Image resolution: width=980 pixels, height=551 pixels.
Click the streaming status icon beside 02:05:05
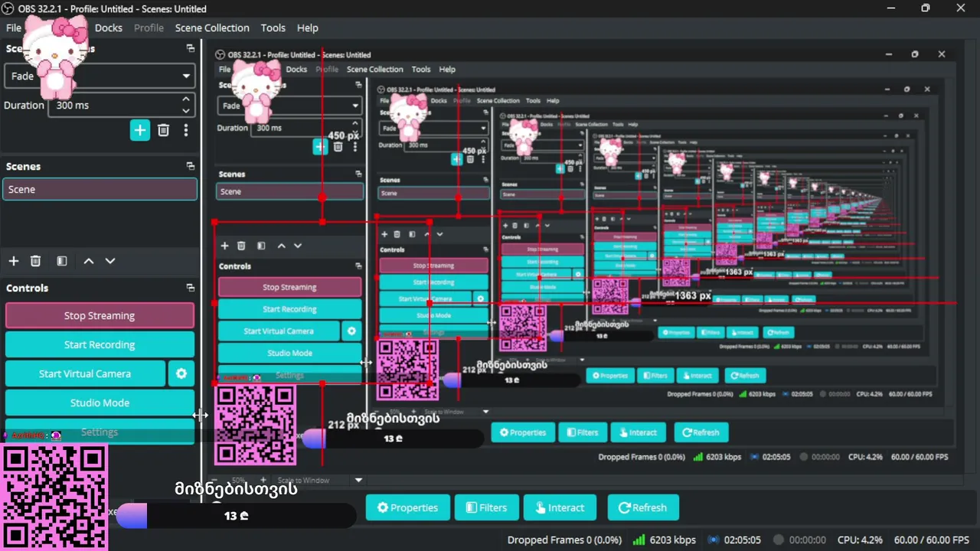pos(712,540)
